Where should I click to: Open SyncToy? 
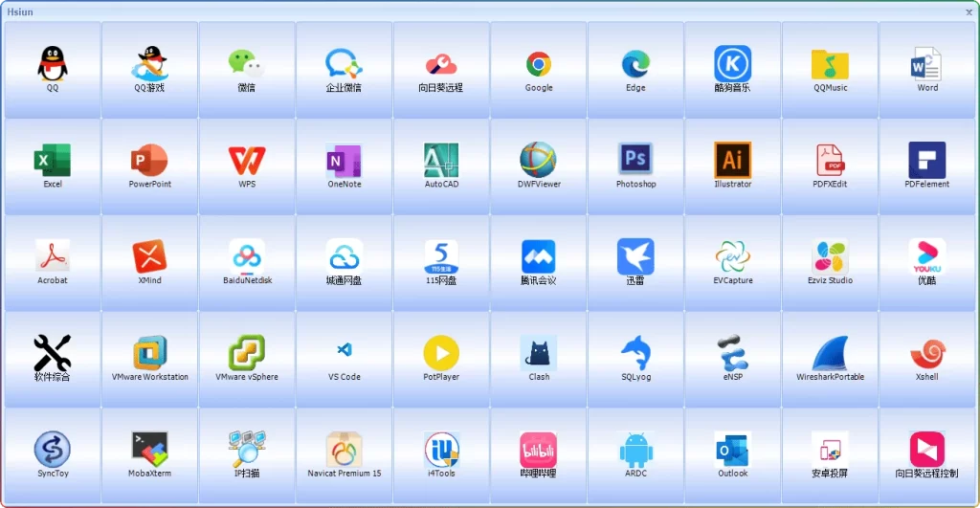(53, 455)
